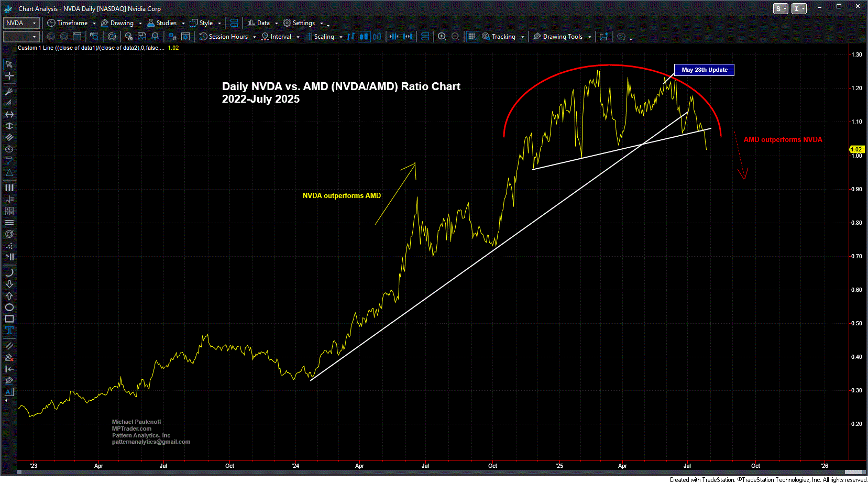Click the Drawing Tools button
The width and height of the screenshot is (868, 483).
558,37
